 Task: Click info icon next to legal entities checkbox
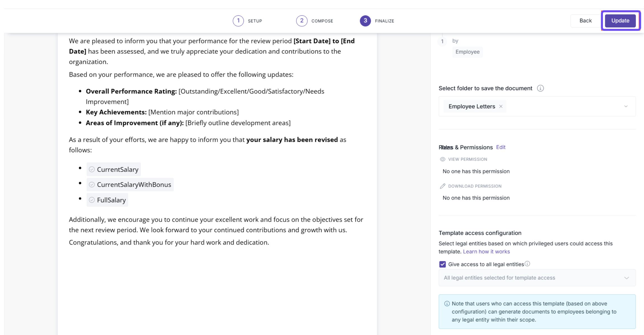527,264
